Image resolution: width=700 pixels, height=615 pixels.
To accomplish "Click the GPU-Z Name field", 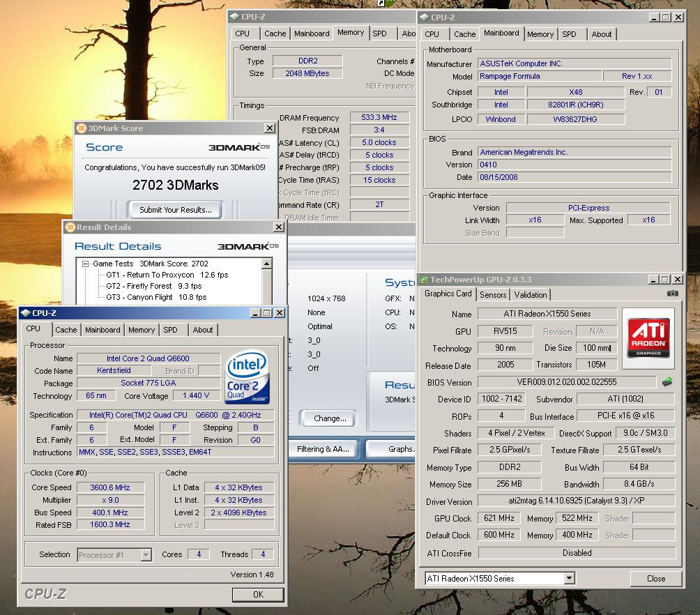I will 547,314.
